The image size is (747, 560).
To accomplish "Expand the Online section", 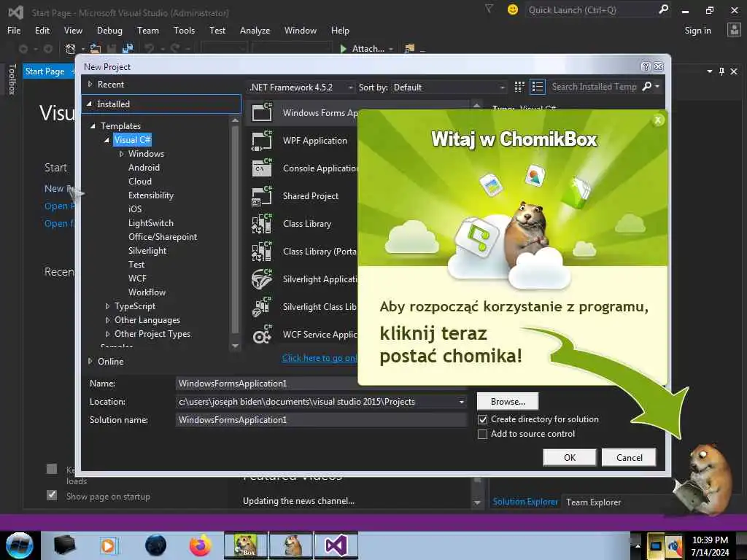I will [x=90, y=362].
